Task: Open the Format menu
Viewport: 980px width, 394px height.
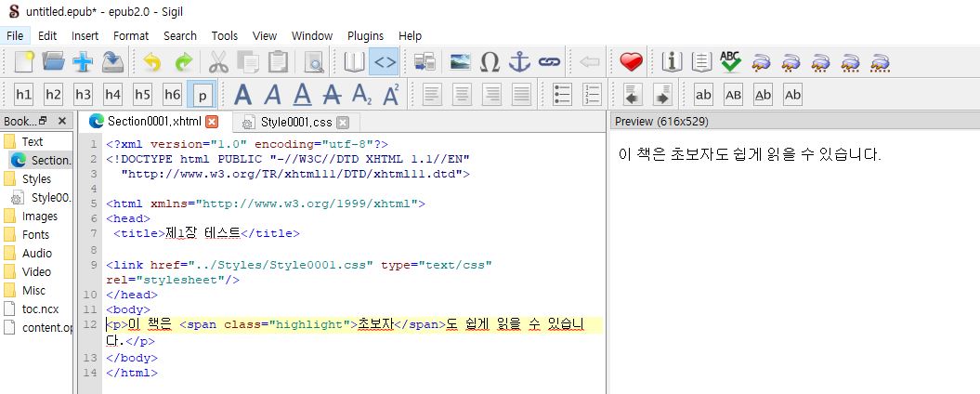Action: coord(131,35)
